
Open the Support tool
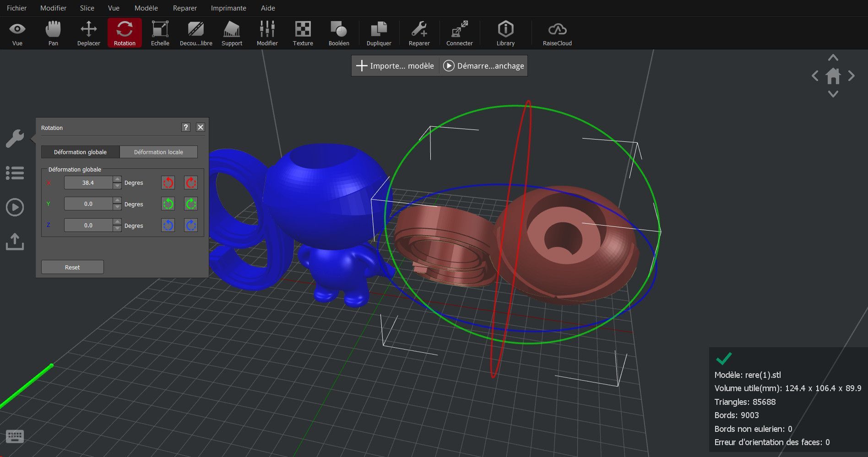point(232,33)
